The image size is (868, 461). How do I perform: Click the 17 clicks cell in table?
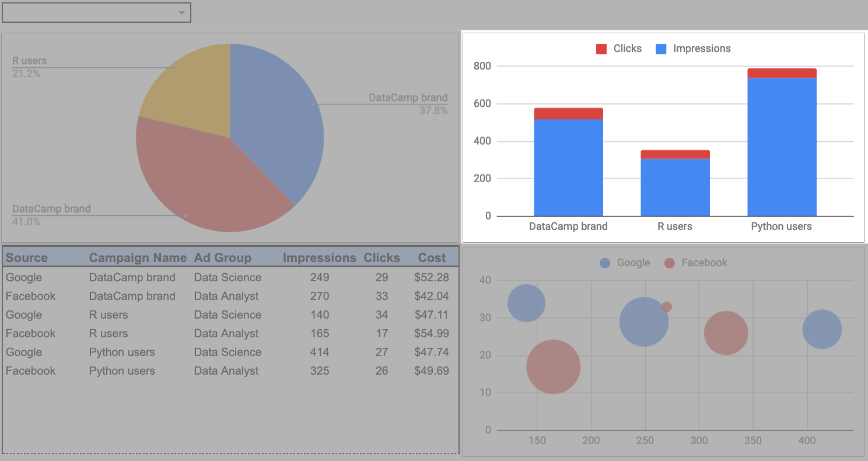[x=382, y=334]
